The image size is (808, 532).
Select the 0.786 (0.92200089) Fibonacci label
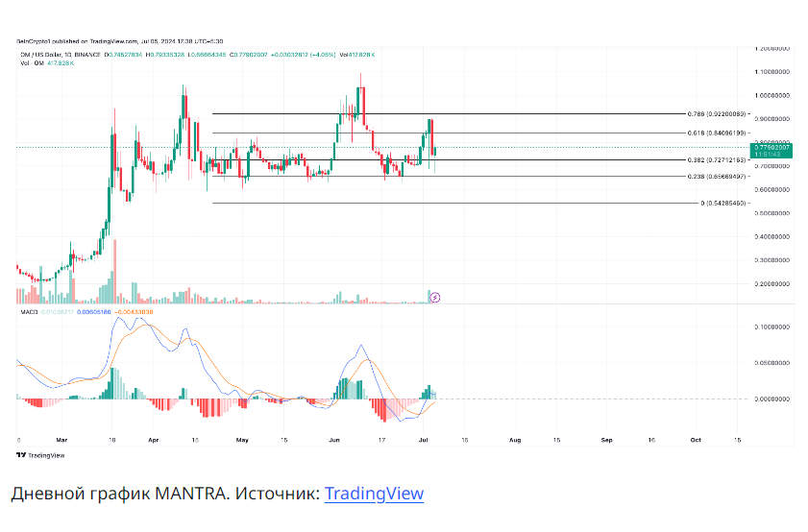coord(717,113)
